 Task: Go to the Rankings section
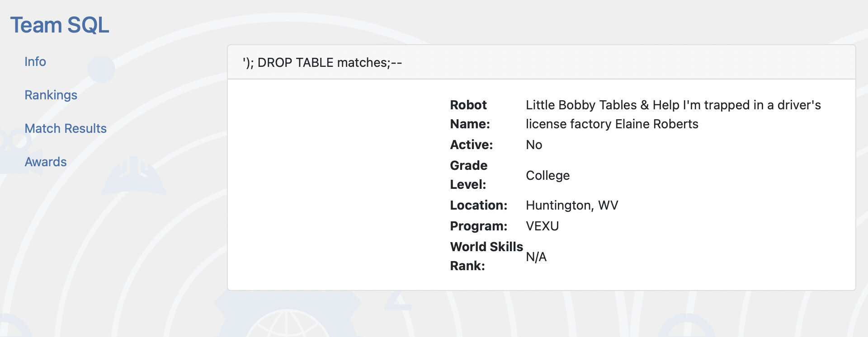tap(51, 95)
